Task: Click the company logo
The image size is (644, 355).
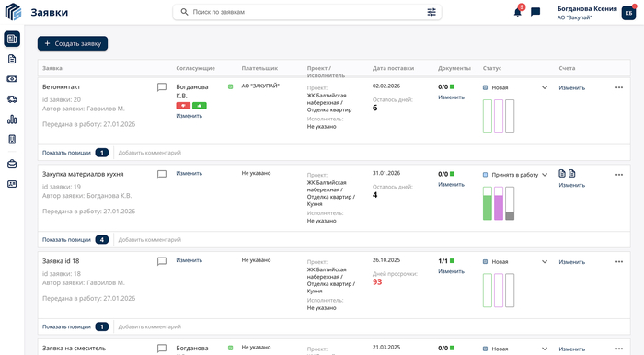Action: pos(13,12)
